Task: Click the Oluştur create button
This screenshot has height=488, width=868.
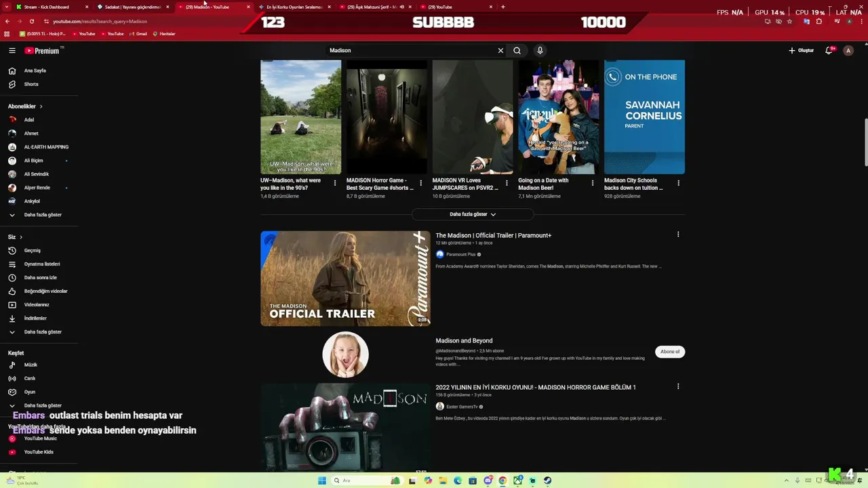Action: [801, 50]
